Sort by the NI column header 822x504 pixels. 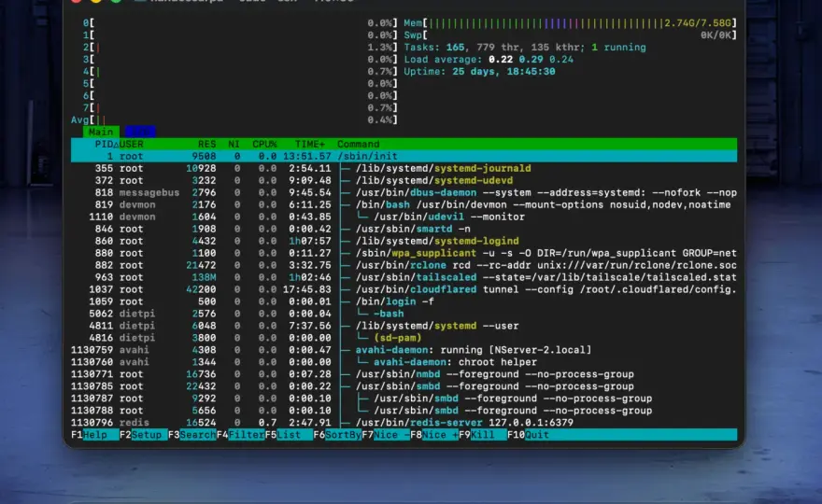(x=234, y=144)
